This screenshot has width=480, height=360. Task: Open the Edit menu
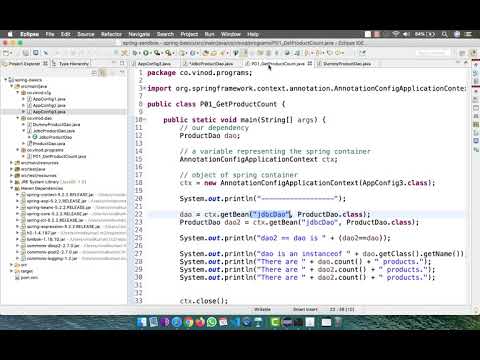[x=66, y=34]
